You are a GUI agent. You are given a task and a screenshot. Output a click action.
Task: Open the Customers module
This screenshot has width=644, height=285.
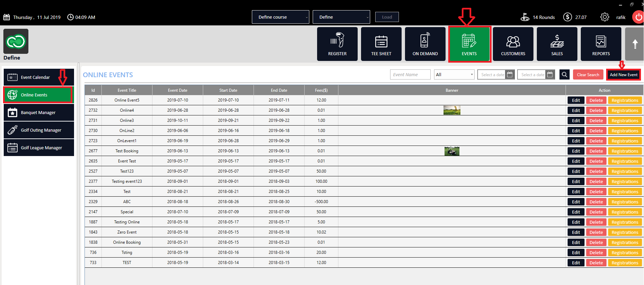coord(513,44)
